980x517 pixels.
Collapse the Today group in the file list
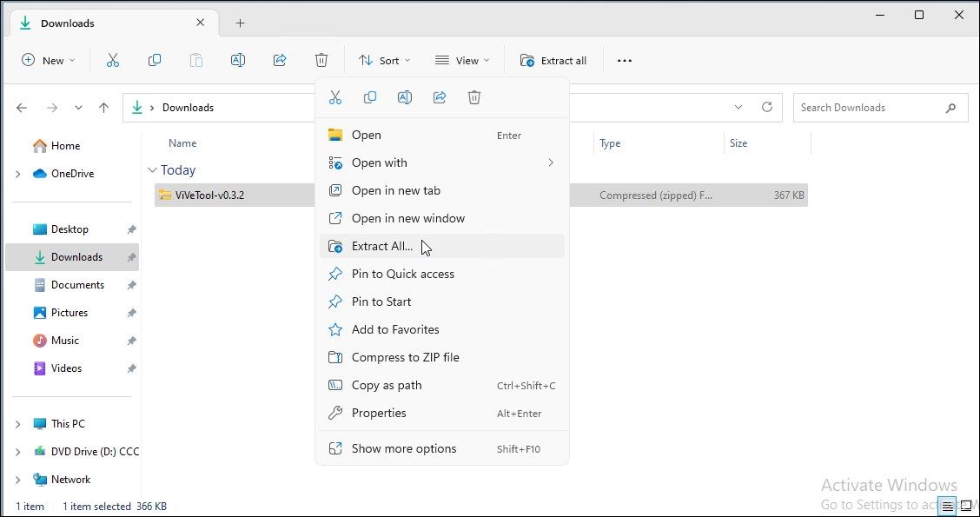153,169
